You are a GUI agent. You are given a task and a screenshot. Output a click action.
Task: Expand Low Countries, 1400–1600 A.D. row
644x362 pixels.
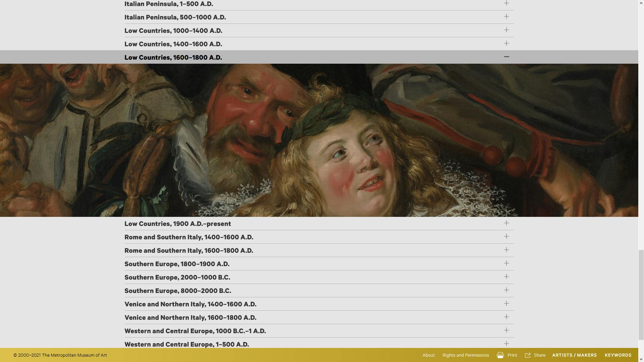173,44
